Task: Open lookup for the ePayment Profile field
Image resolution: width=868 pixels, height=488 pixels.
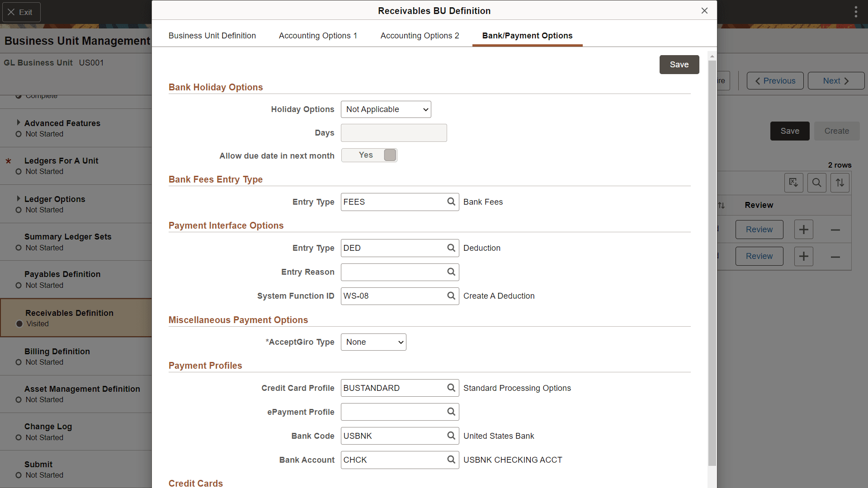Action: tap(451, 412)
